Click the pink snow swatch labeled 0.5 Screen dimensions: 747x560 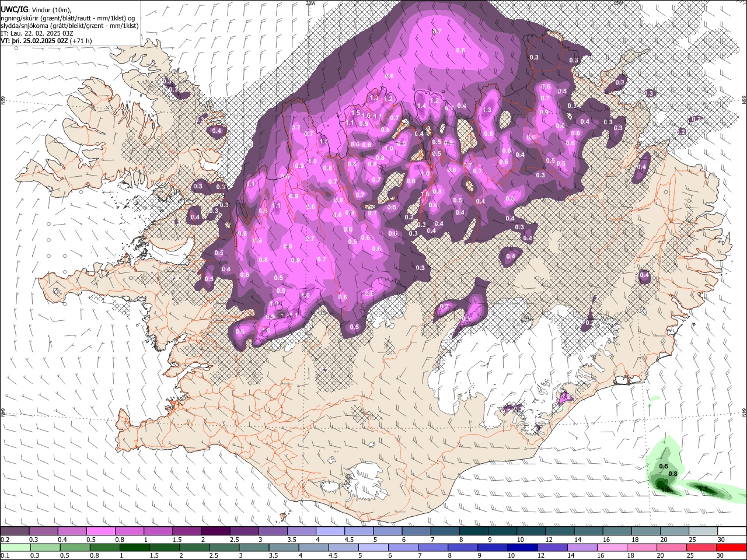click(100, 531)
